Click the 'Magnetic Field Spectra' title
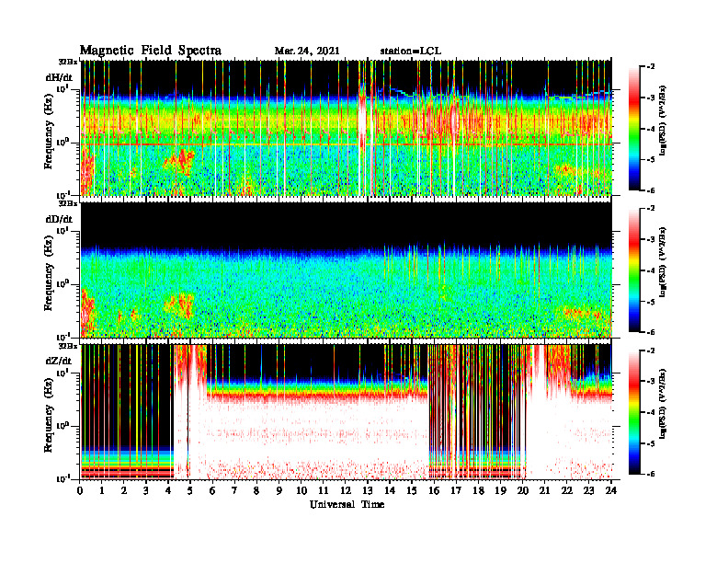The image size is (728, 563). click(x=151, y=51)
